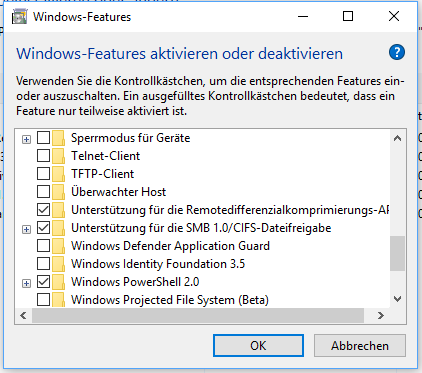Uncheck the Windows PowerShell 2.0 checkbox
The image size is (422, 373).
click(43, 281)
